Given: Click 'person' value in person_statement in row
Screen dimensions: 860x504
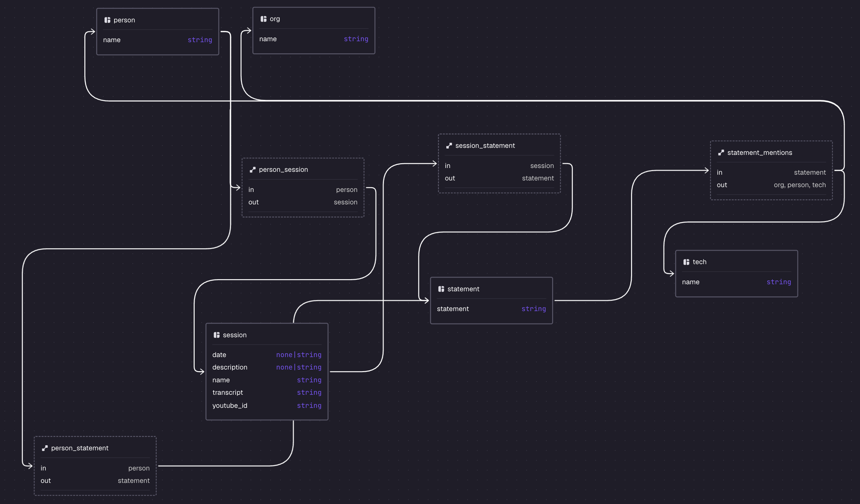Looking at the screenshot, I should (x=139, y=468).
